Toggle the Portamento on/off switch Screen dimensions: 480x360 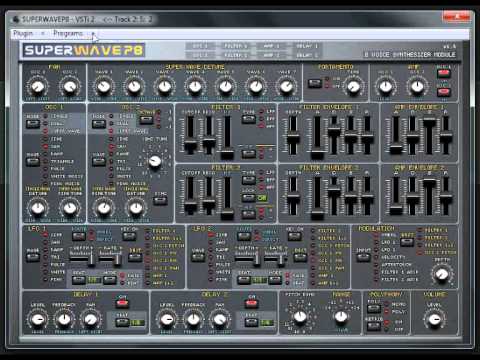(315, 83)
